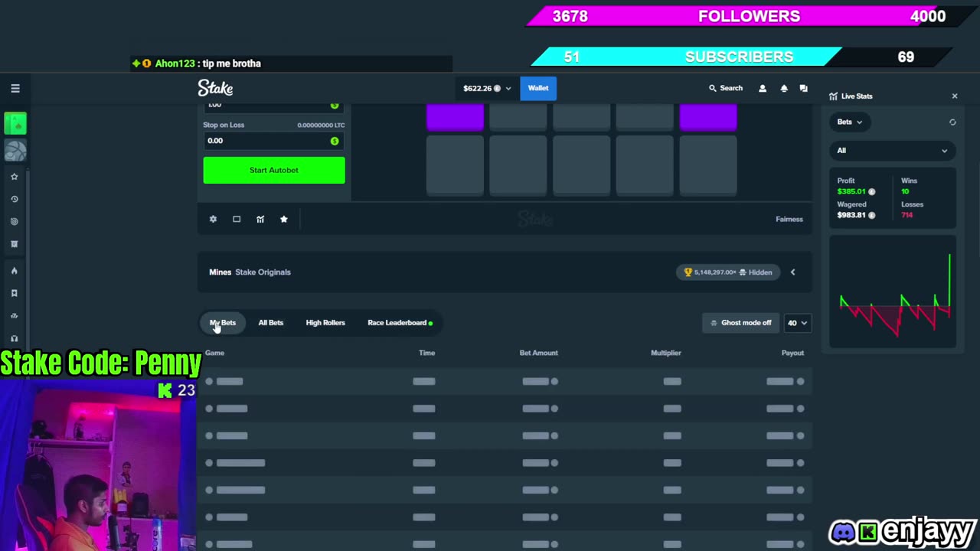Open the user profile icon
This screenshot has width=980, height=551.
coord(763,89)
